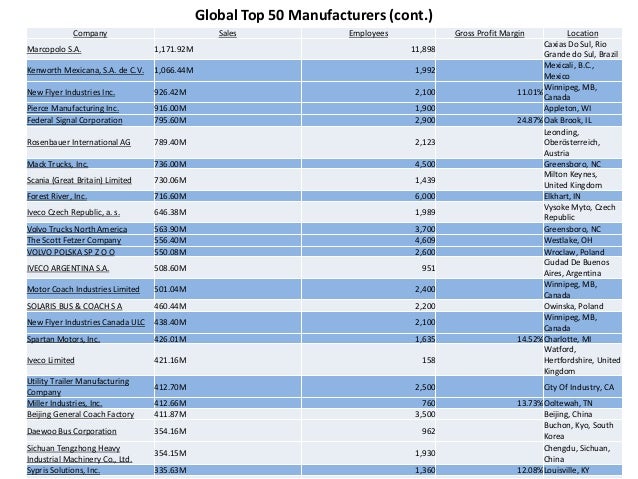Follow the Daewoo Bus Corporation link

coord(72,431)
